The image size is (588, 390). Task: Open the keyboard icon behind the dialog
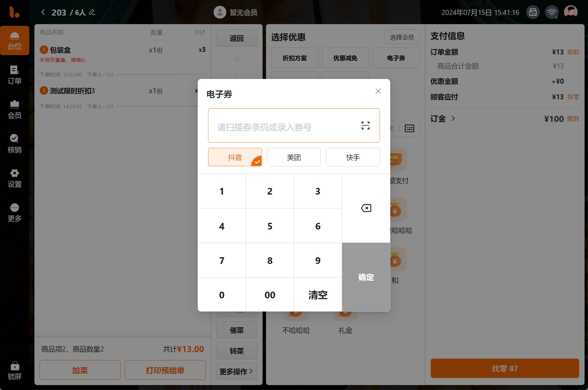[409, 128]
